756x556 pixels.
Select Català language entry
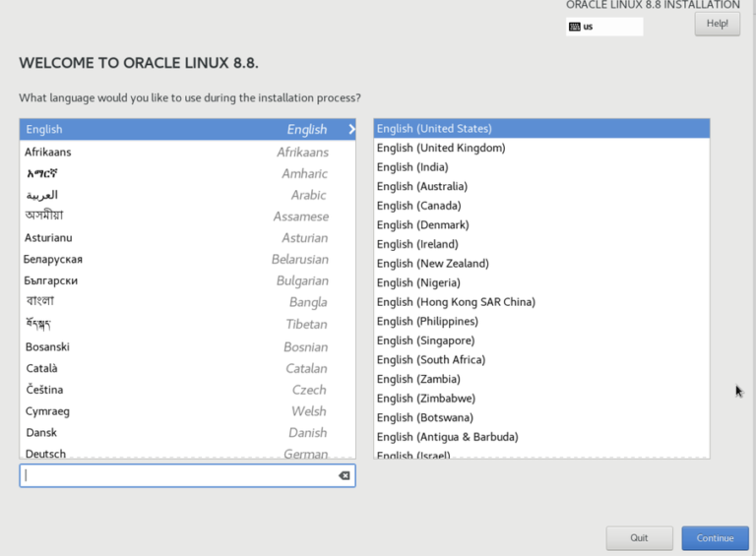click(187, 368)
